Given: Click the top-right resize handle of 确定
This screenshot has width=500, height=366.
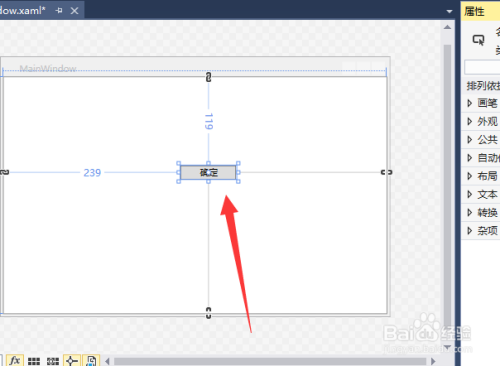Looking at the screenshot, I should pyautogui.click(x=238, y=163).
